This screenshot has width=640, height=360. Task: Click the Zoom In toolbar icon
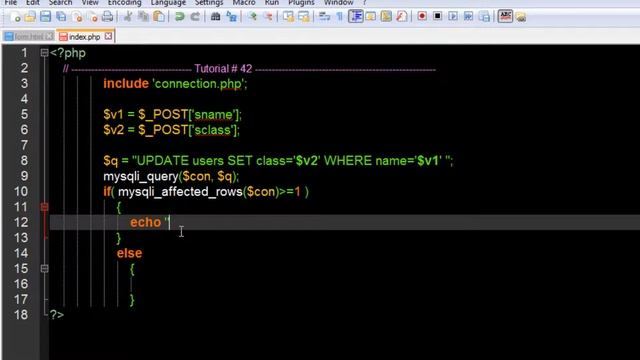tap(253, 17)
